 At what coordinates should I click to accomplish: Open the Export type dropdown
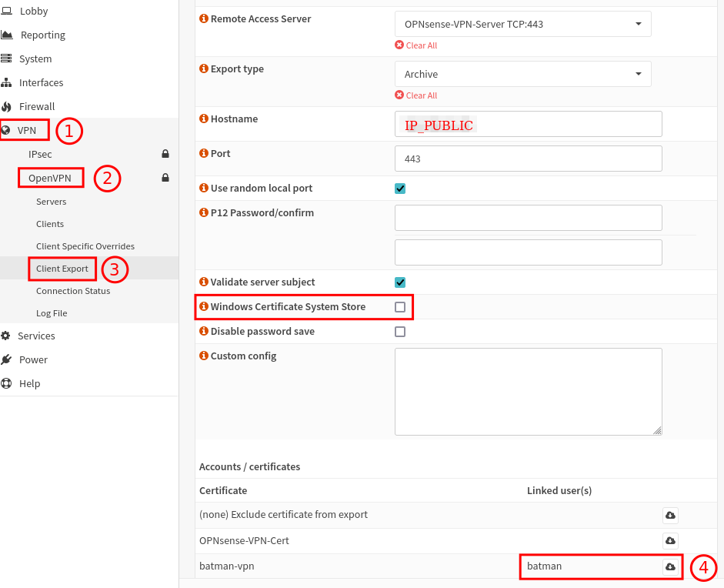pyautogui.click(x=522, y=74)
